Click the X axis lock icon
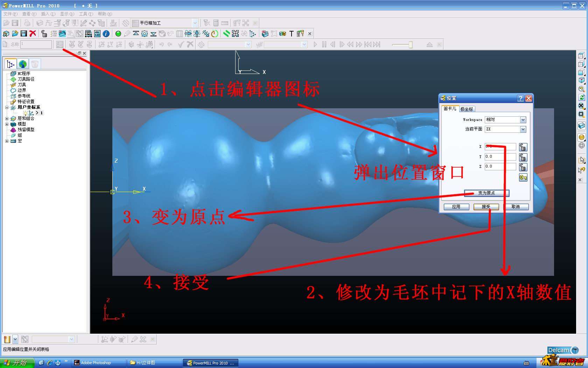Screen dimensions: 588x368 coord(523,147)
